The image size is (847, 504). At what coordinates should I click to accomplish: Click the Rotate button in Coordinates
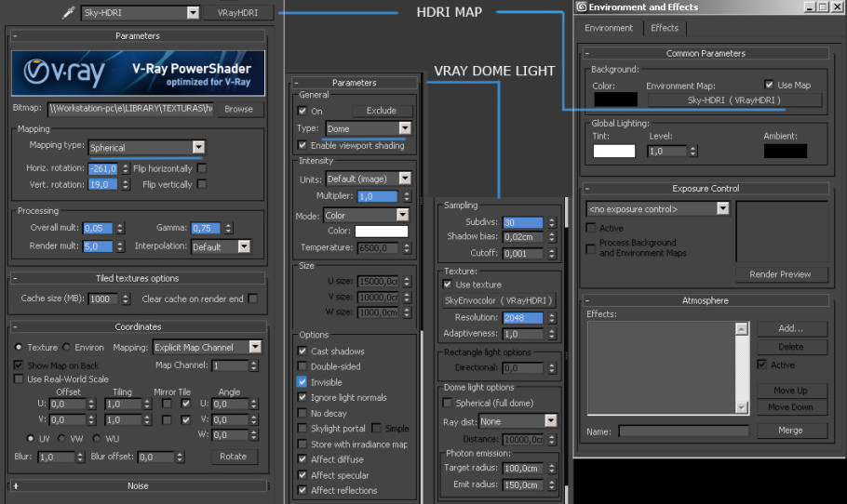point(234,457)
